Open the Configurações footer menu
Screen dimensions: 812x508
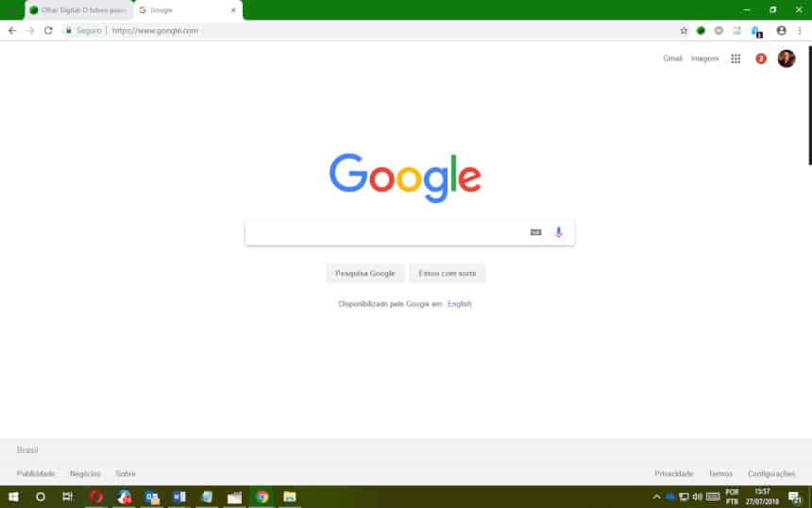point(771,473)
